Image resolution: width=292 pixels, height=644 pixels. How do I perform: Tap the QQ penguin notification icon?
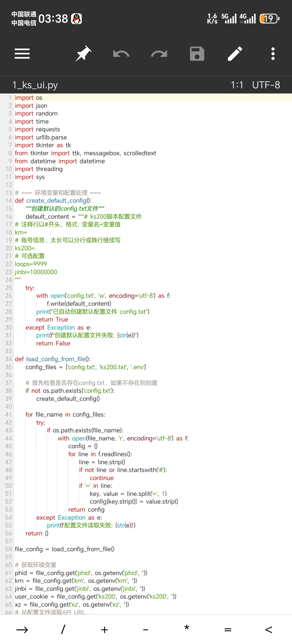point(76,19)
